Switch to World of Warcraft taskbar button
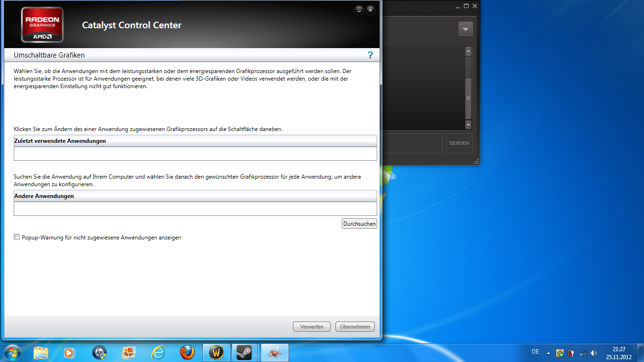 pos(216,353)
